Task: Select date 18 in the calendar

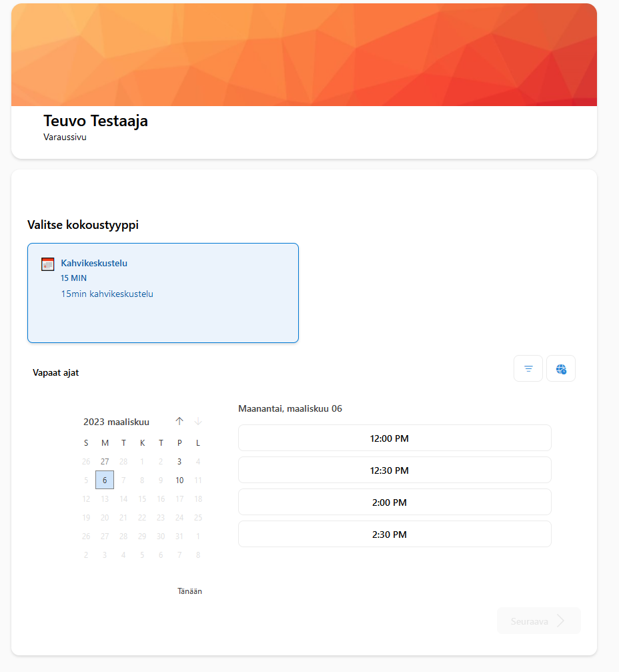Action: click(198, 499)
